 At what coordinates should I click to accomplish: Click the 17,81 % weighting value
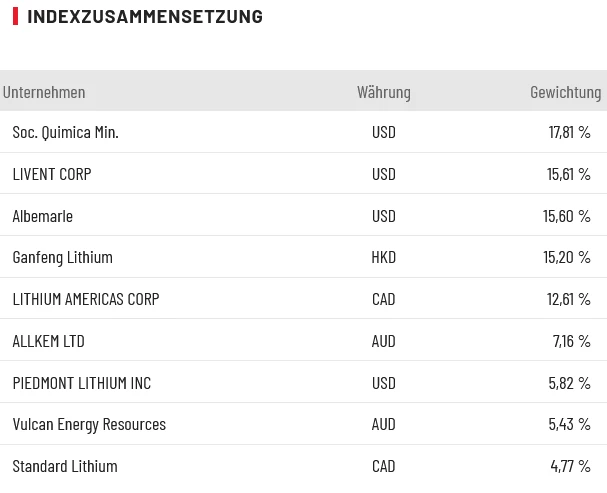pos(569,132)
